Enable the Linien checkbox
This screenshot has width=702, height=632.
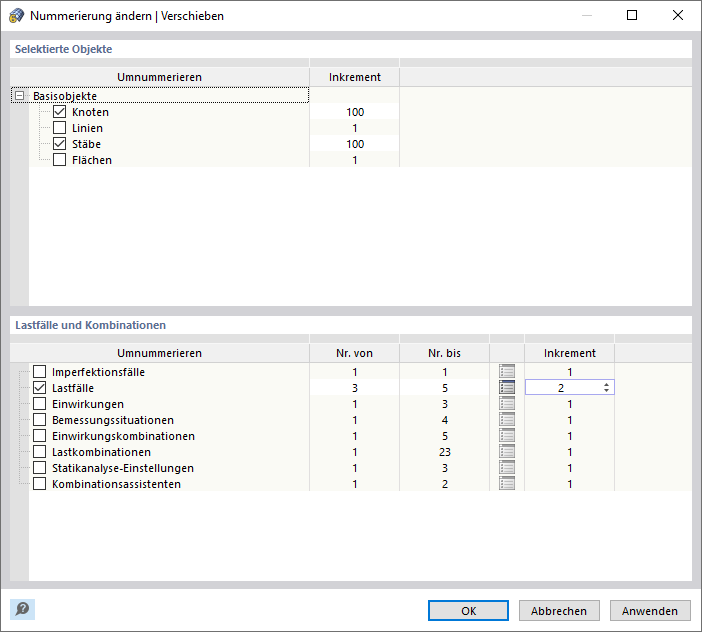[x=59, y=128]
